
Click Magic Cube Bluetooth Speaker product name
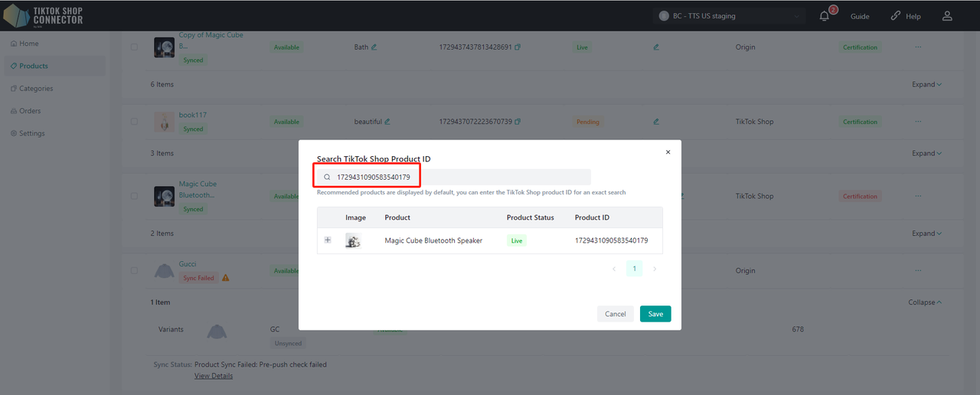click(433, 240)
